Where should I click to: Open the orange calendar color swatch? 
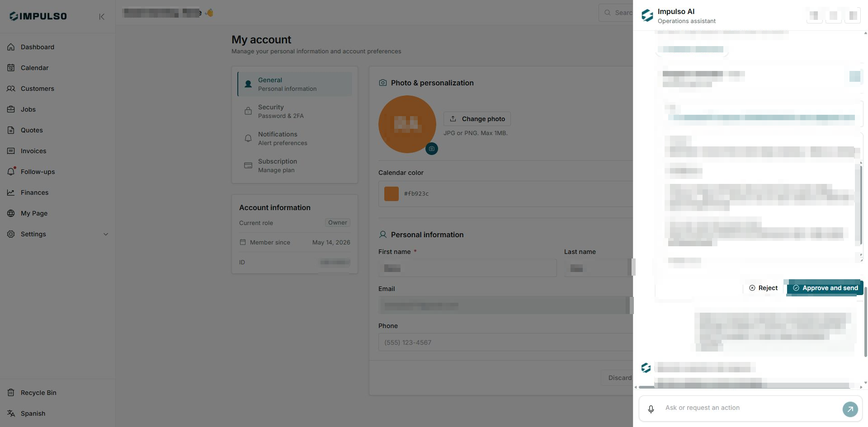392,194
